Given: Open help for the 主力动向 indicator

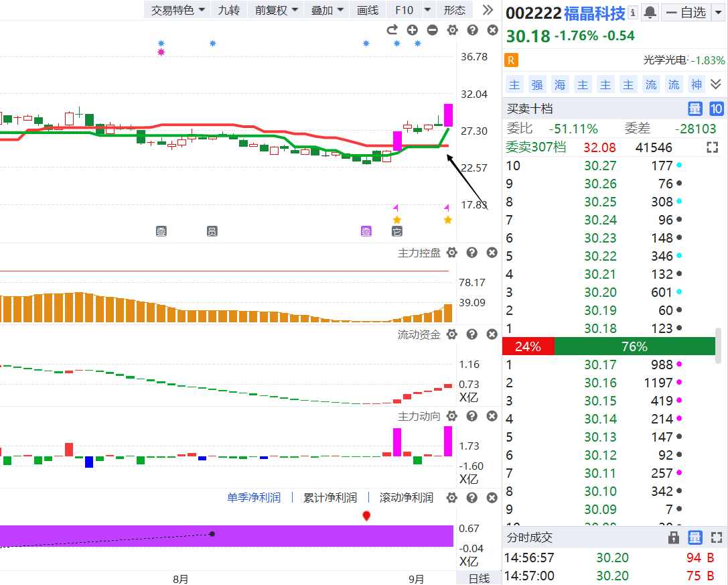Looking at the screenshot, I should [x=471, y=416].
